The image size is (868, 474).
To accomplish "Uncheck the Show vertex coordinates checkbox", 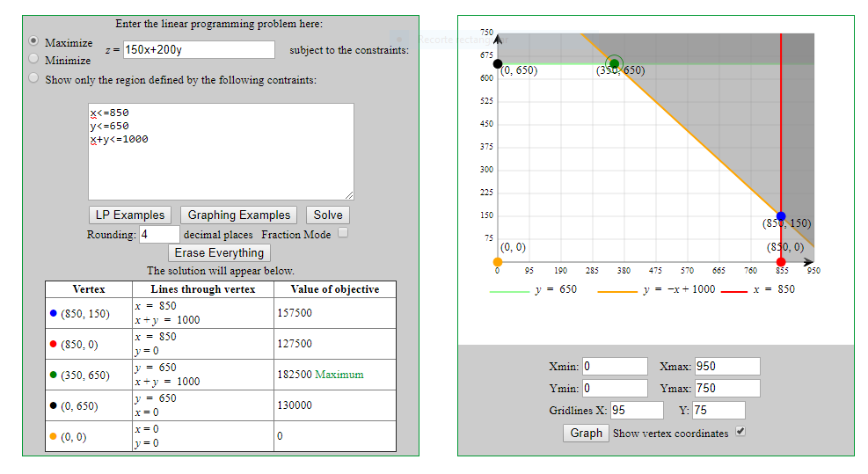I will click(x=740, y=432).
